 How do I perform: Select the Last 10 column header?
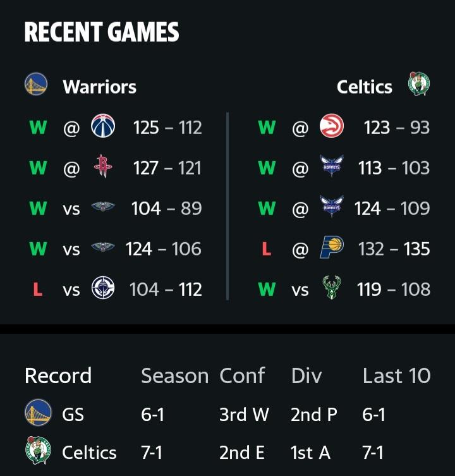pyautogui.click(x=397, y=376)
